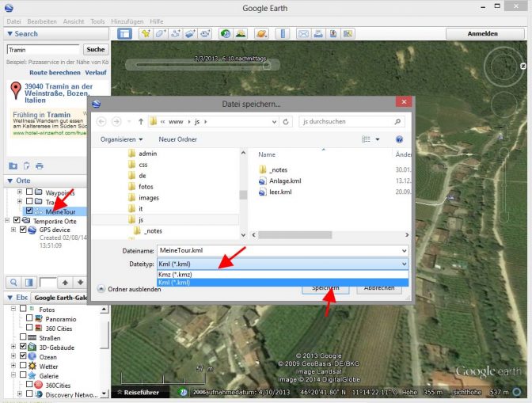Click the folder icon below search results

[13, 166]
